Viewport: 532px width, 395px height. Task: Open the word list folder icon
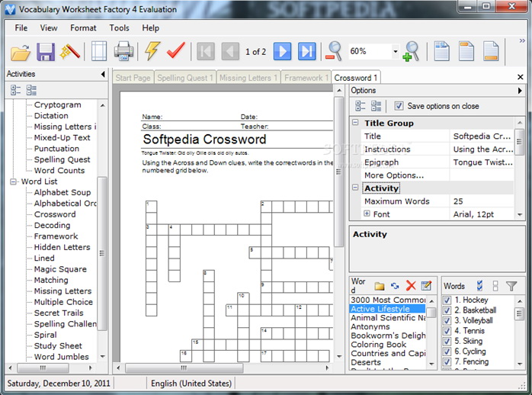(380, 286)
